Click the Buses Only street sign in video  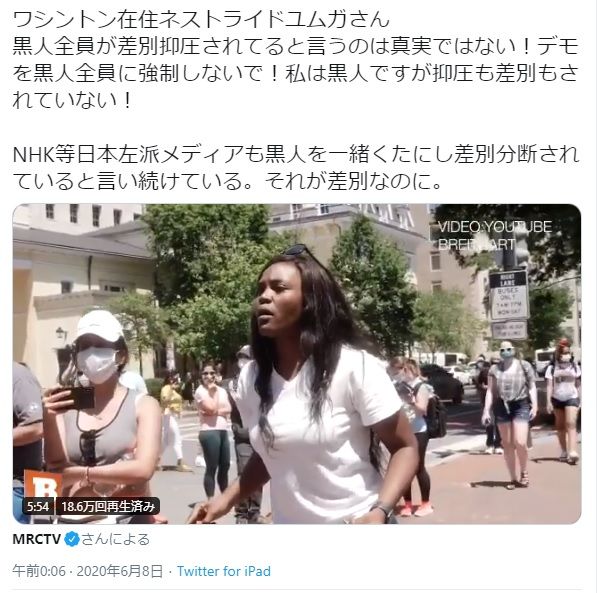click(x=509, y=295)
